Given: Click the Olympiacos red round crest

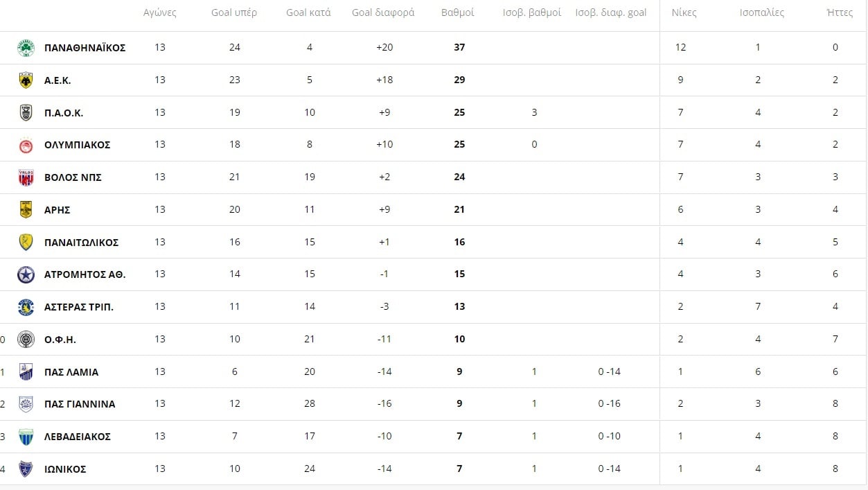Looking at the screenshot, I should pos(26,145).
